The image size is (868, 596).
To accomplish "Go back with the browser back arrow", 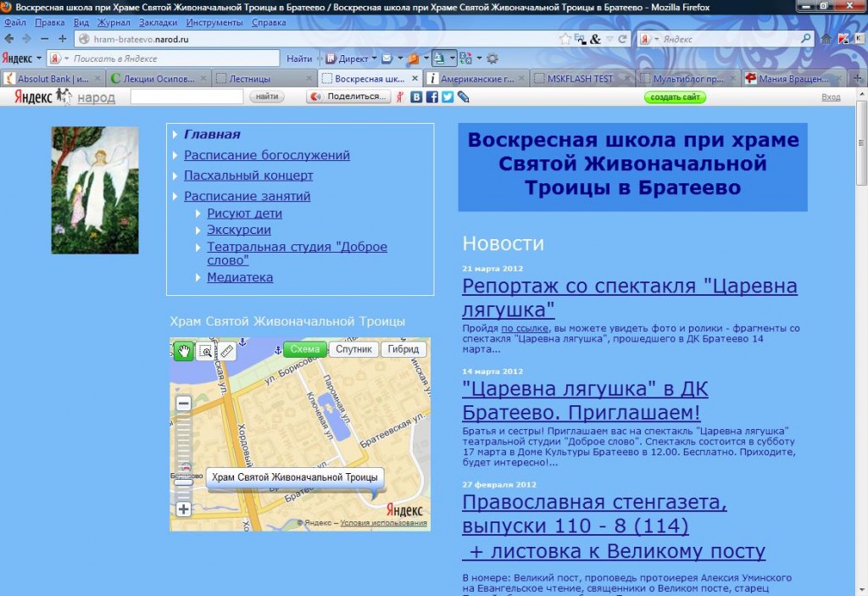I will click(x=8, y=39).
